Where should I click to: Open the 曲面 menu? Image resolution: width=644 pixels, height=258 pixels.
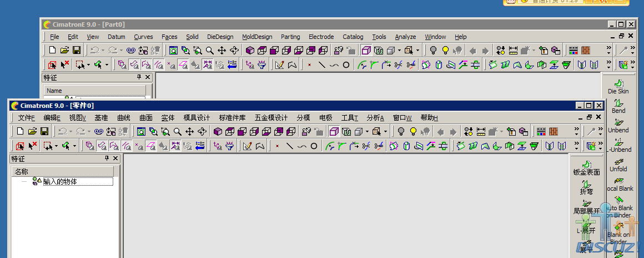(x=145, y=118)
